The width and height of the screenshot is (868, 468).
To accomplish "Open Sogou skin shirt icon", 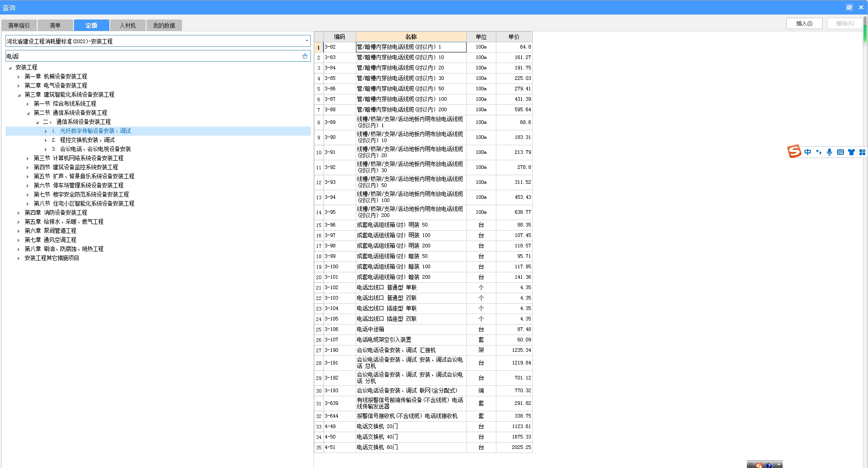I will click(851, 153).
